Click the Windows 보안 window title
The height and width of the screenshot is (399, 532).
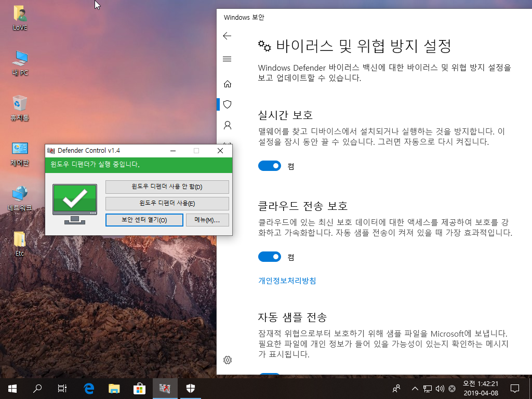click(244, 17)
